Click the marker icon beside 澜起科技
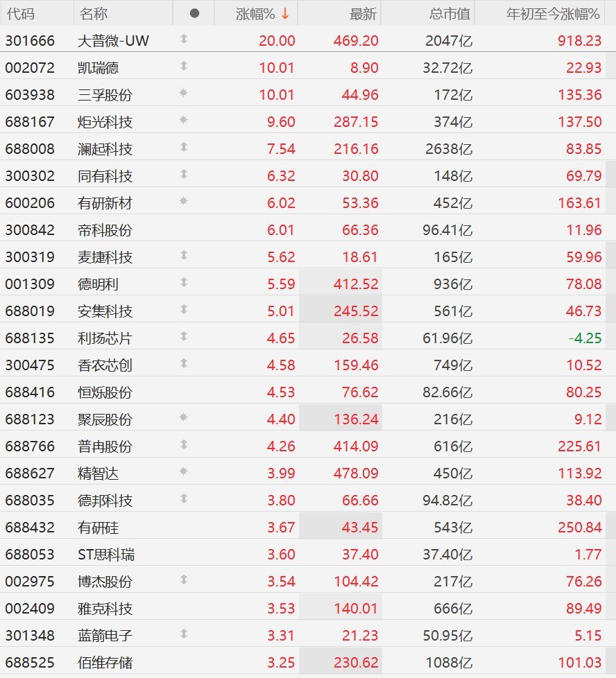Screen dimensions: 616x678 coord(184,148)
